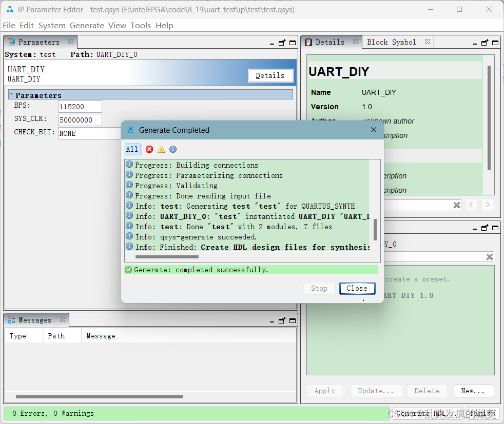Open the Edit menu

pos(26,25)
